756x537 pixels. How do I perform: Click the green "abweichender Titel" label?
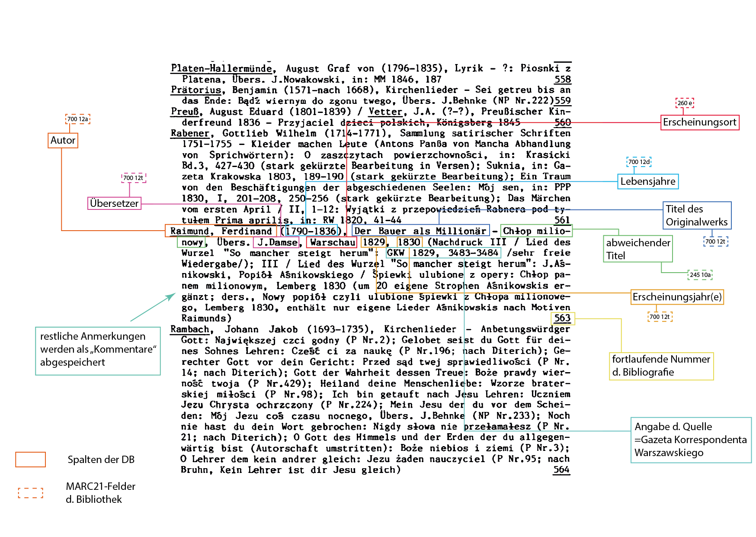click(638, 249)
